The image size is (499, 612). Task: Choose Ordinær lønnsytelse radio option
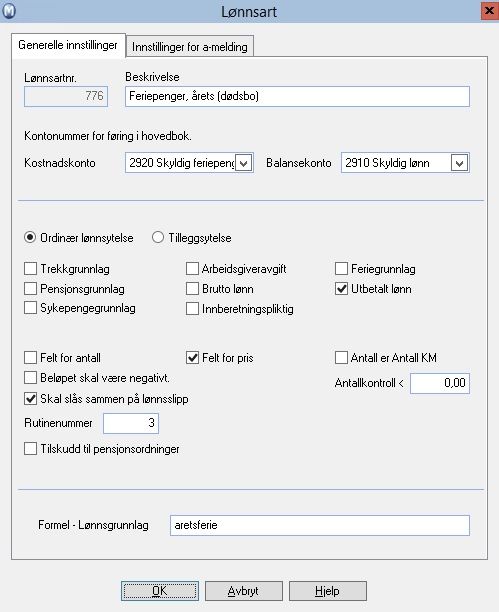click(30, 237)
